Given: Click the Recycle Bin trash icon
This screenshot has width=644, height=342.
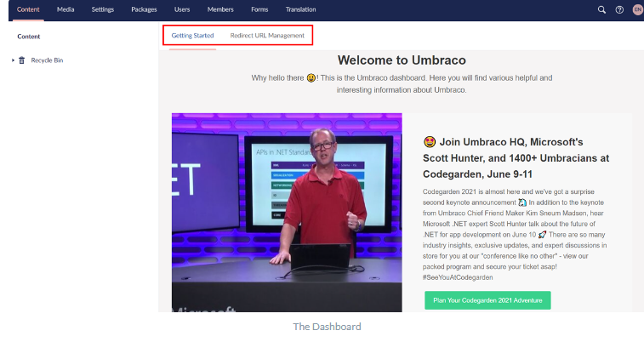Looking at the screenshot, I should 22,60.
